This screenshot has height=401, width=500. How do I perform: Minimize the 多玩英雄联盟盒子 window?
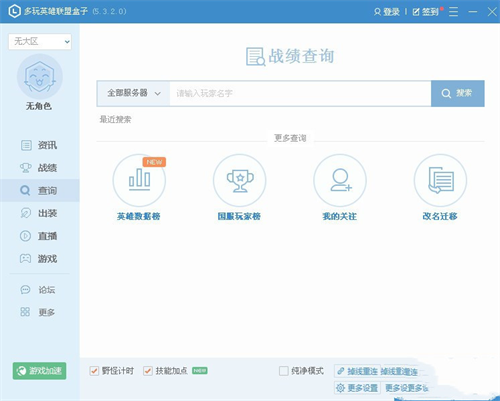pyautogui.click(x=473, y=12)
